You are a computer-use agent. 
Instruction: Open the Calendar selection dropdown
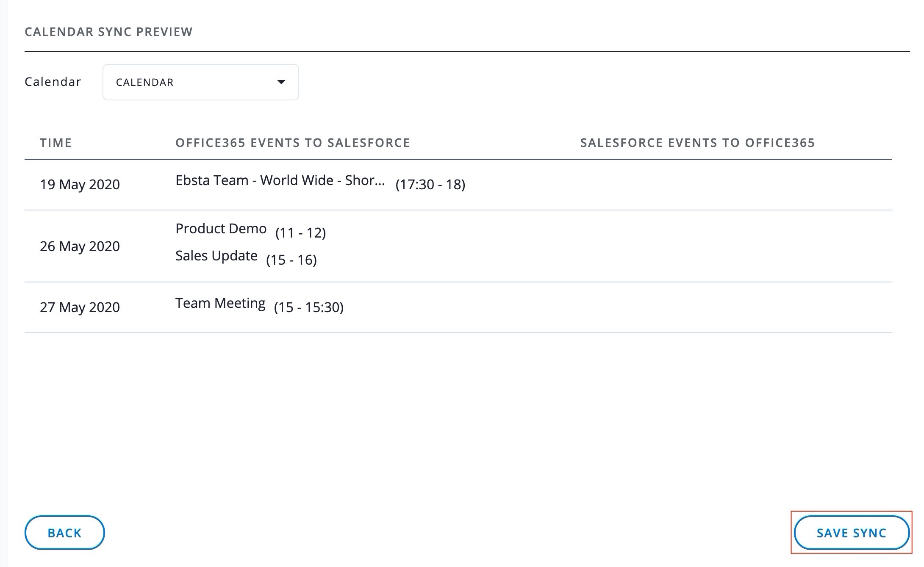(200, 82)
